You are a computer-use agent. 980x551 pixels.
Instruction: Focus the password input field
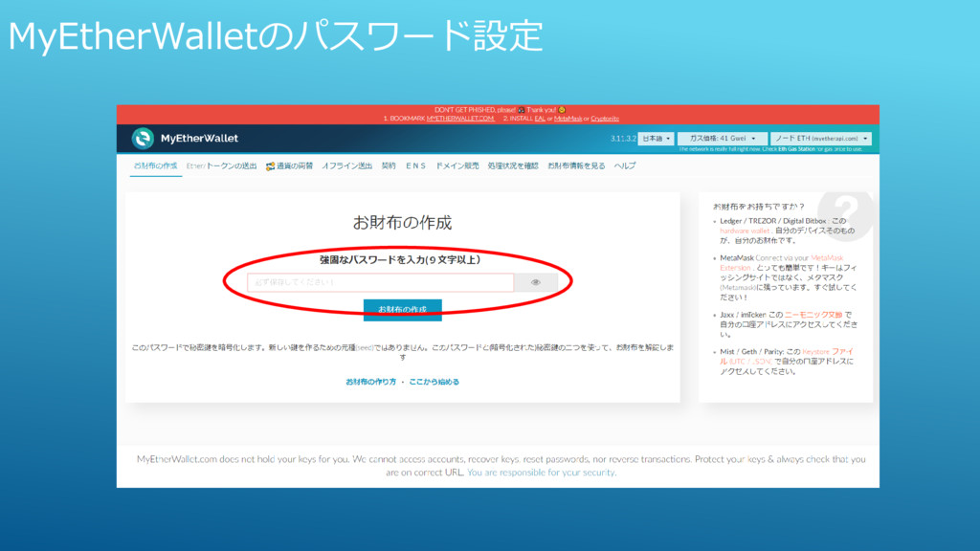381,282
